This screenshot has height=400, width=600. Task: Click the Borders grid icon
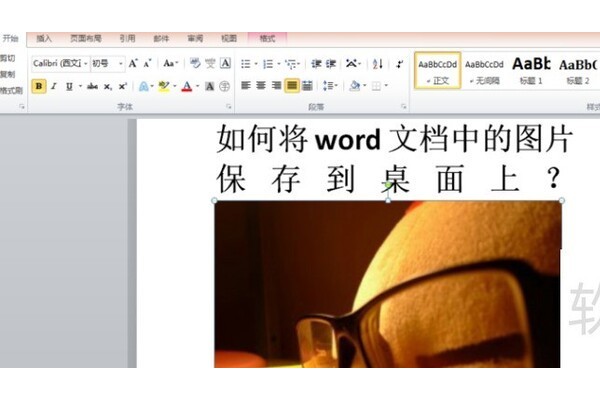(377, 86)
